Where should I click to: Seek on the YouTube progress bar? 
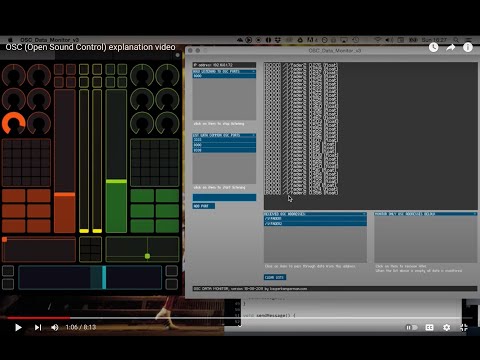coord(240,318)
